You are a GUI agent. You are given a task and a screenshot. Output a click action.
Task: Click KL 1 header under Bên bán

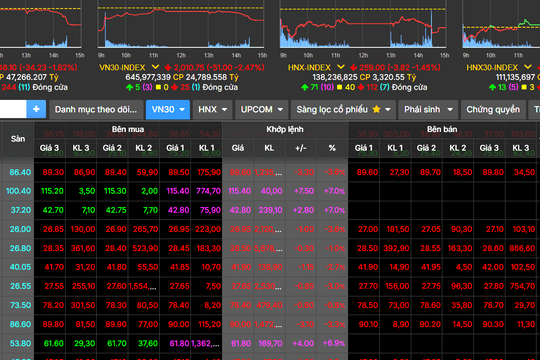click(395, 148)
